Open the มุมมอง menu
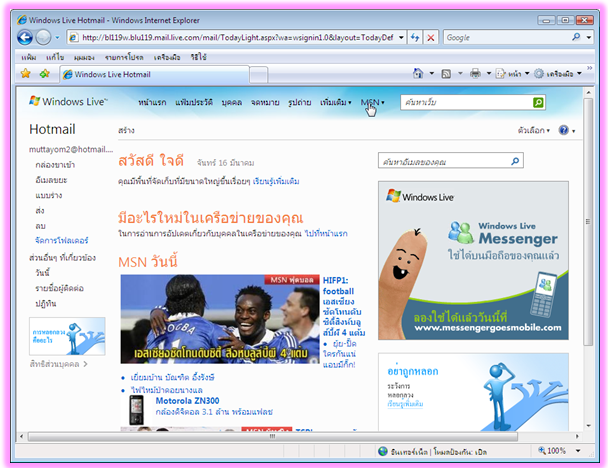Screen dimensions: 608x468 click(x=84, y=57)
